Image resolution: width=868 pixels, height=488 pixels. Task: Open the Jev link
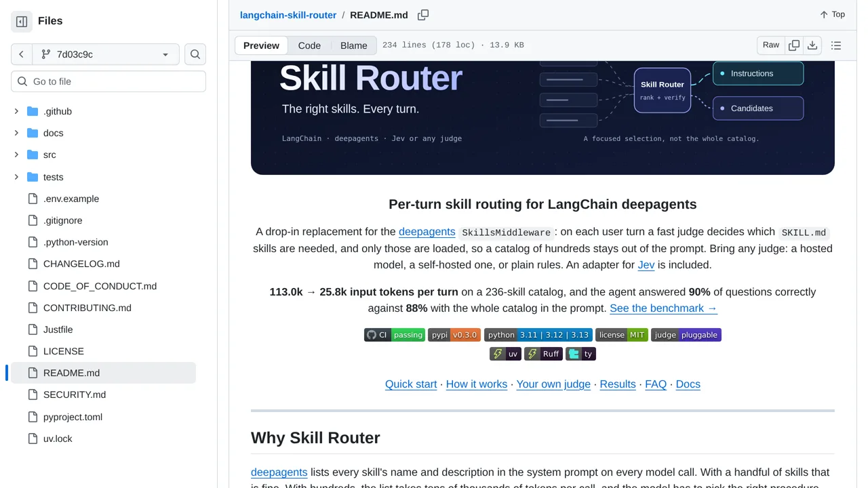(x=646, y=265)
